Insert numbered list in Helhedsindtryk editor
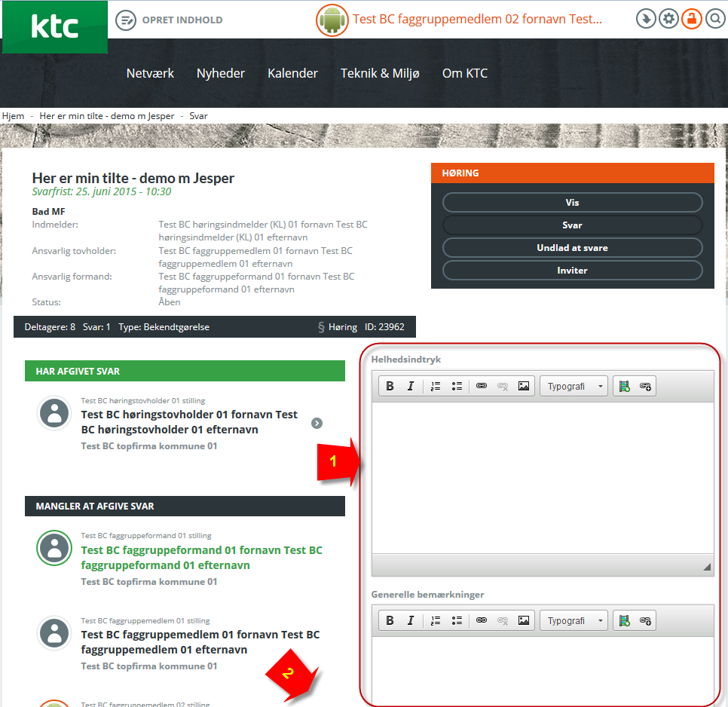The width and height of the screenshot is (728, 707). click(x=436, y=386)
